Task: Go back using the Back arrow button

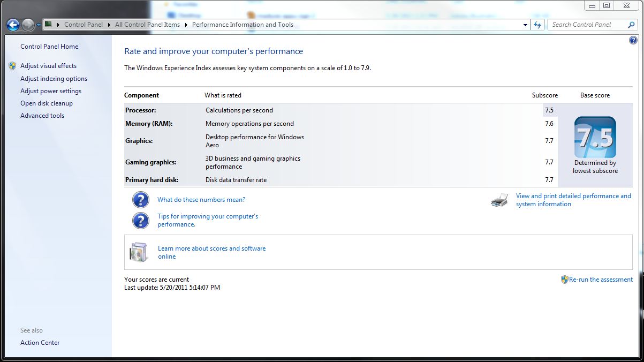Action: (x=13, y=25)
